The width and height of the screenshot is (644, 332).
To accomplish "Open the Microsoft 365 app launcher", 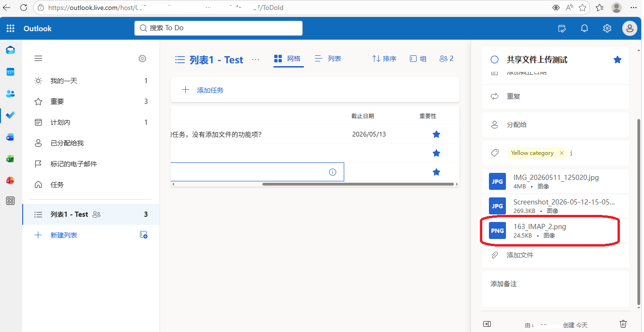I will (10, 28).
